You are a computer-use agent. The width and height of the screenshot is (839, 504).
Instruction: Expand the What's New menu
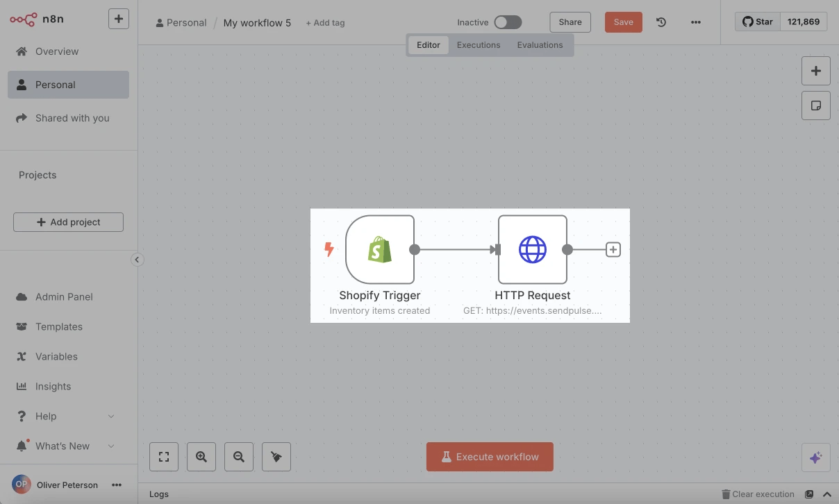(68, 446)
